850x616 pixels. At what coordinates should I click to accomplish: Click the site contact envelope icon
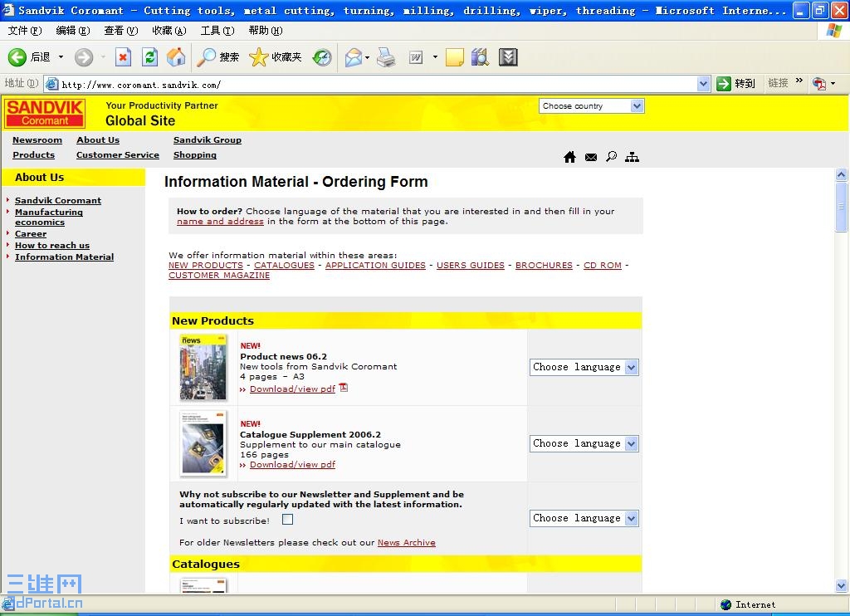point(591,157)
